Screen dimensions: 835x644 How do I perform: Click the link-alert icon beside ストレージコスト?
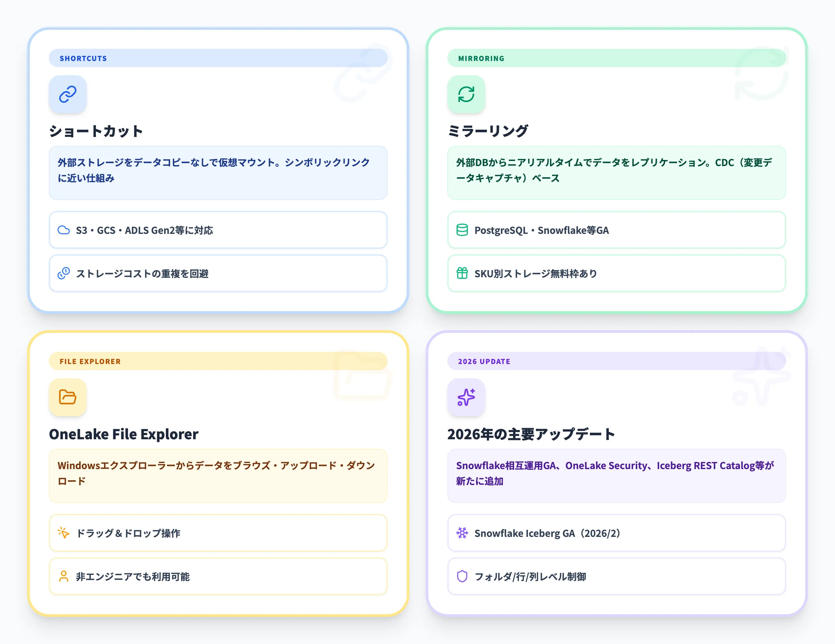click(63, 273)
